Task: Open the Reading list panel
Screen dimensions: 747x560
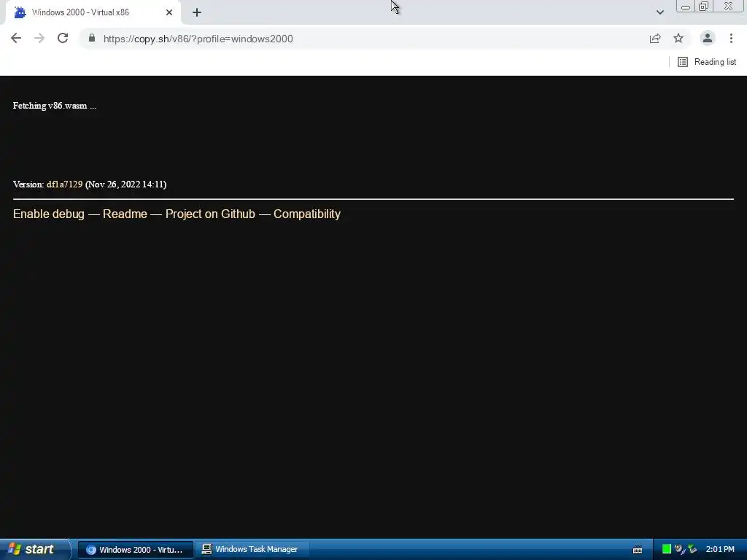Action: 706,62
